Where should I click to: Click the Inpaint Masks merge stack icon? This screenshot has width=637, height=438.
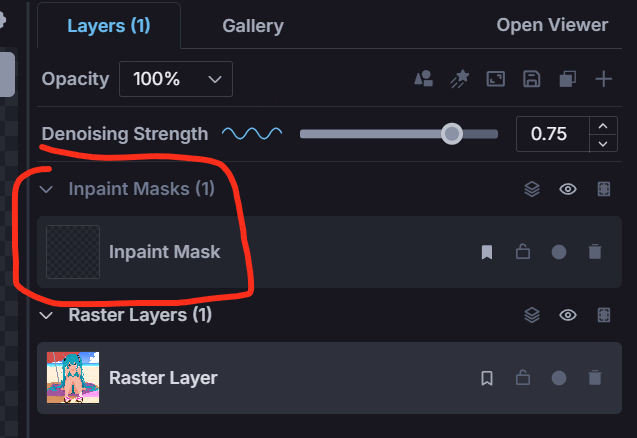[532, 189]
